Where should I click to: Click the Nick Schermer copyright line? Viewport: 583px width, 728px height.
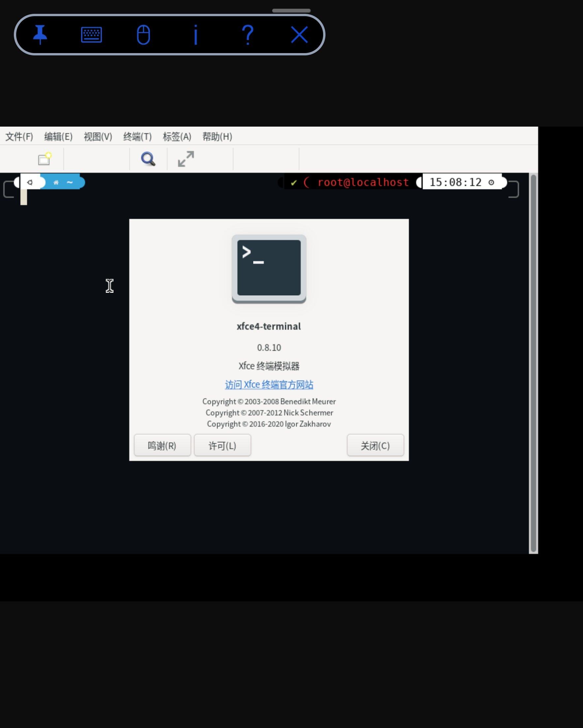click(x=269, y=412)
